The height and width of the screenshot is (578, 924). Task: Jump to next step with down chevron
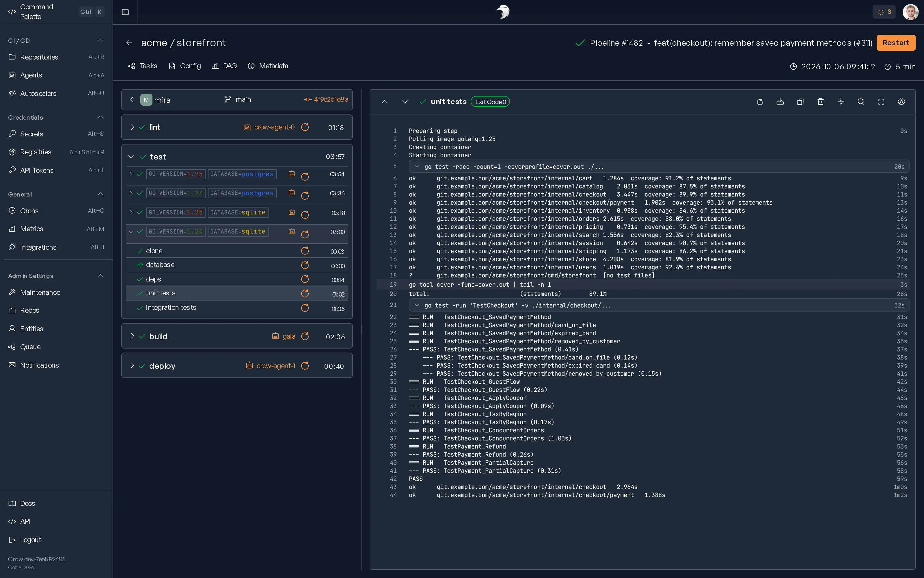405,102
